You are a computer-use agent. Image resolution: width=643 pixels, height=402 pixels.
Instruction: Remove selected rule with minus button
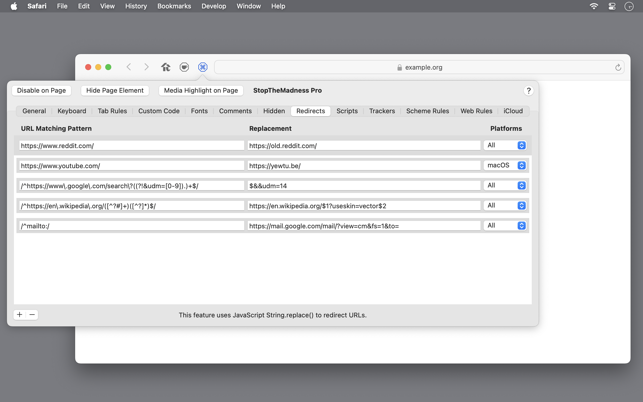coord(32,315)
